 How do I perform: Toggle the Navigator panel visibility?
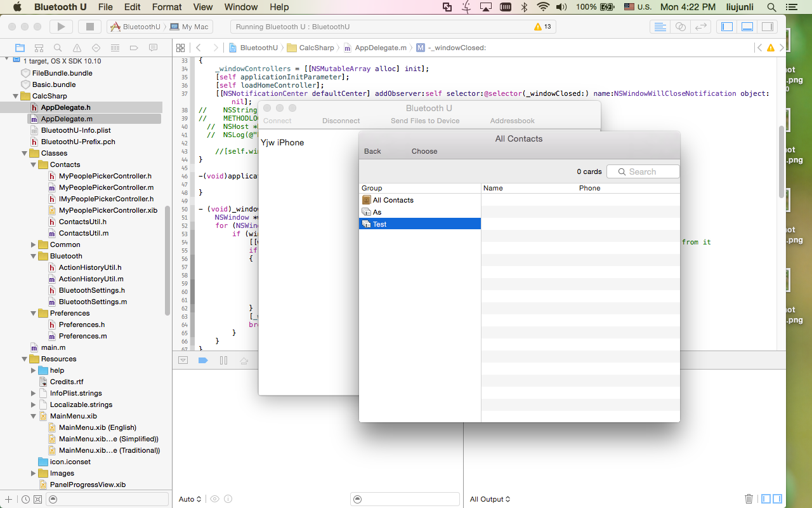click(727, 27)
